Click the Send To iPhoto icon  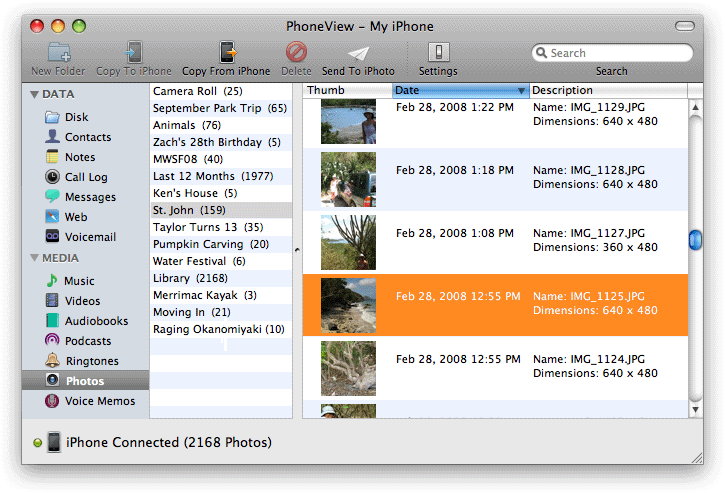358,53
